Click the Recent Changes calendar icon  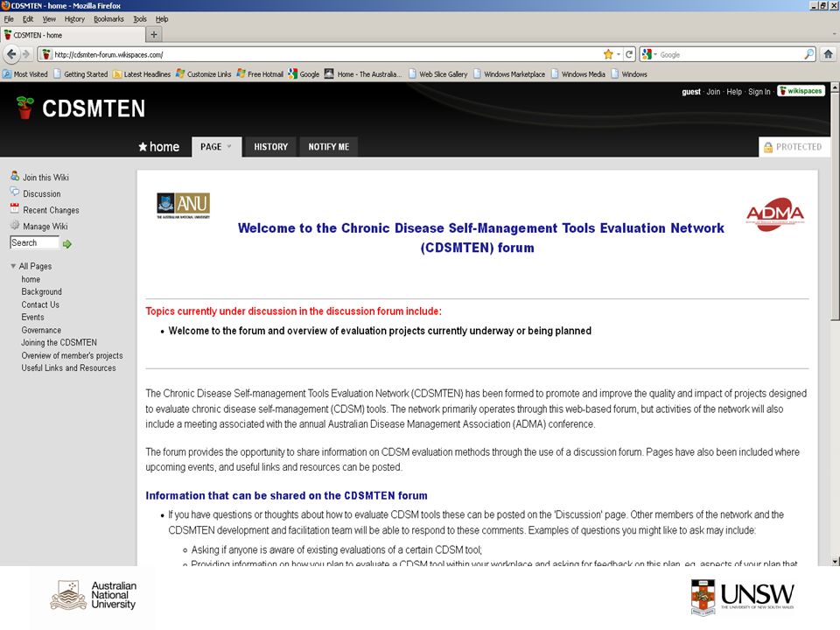click(x=15, y=209)
